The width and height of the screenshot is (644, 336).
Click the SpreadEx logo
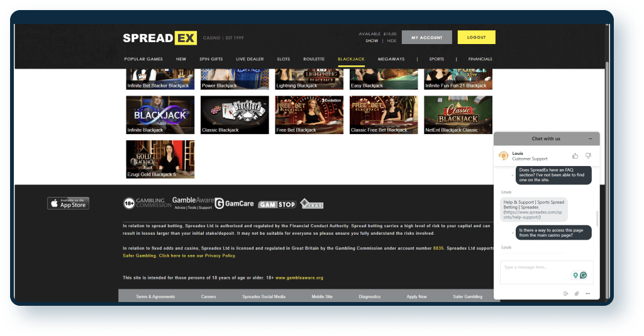tap(160, 38)
